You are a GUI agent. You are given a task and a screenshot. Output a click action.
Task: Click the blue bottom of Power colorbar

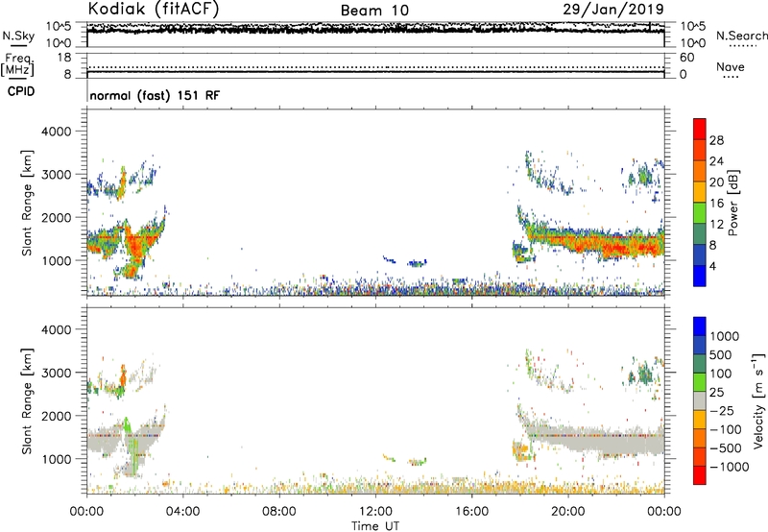[x=700, y=276]
